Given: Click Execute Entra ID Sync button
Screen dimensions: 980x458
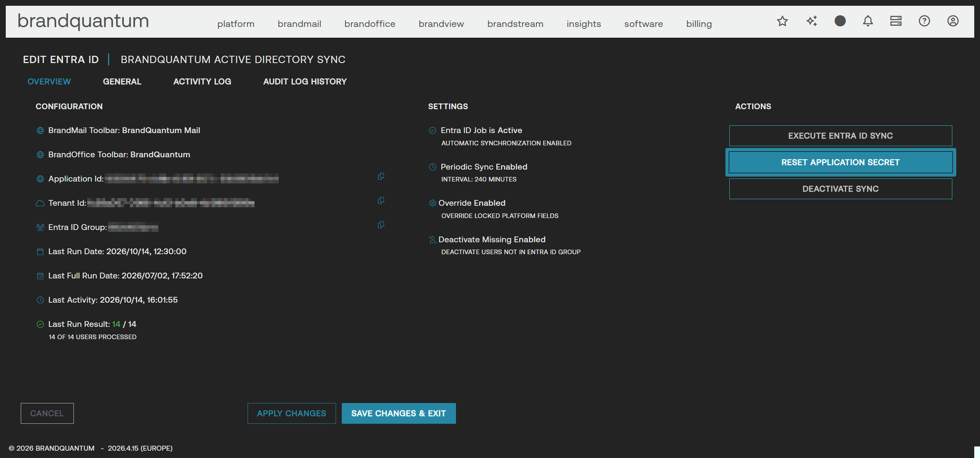Looking at the screenshot, I should pyautogui.click(x=840, y=136).
